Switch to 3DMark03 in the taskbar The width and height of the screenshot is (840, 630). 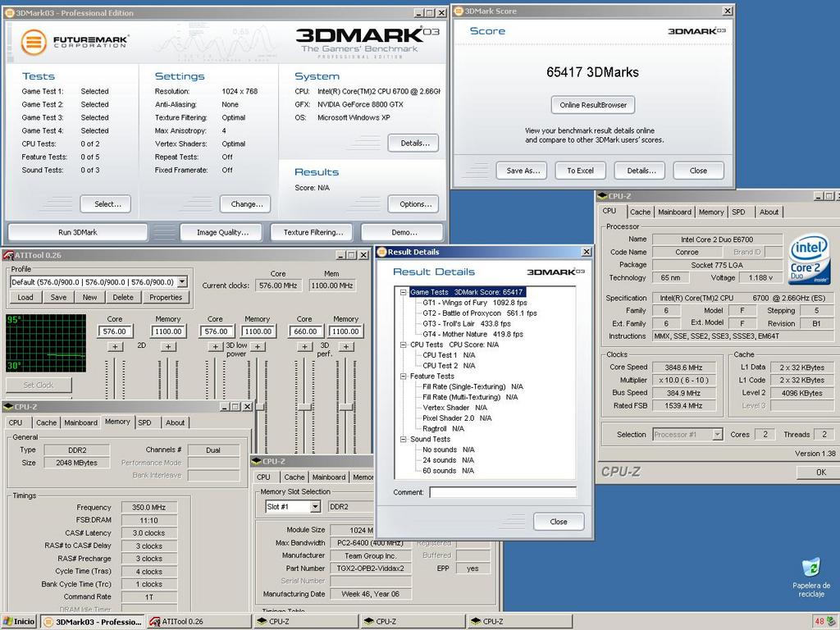coord(94,622)
